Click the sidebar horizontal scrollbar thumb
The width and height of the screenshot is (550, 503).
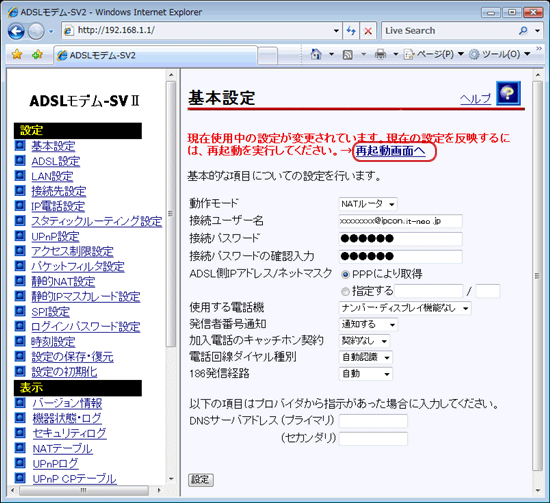click(84, 490)
